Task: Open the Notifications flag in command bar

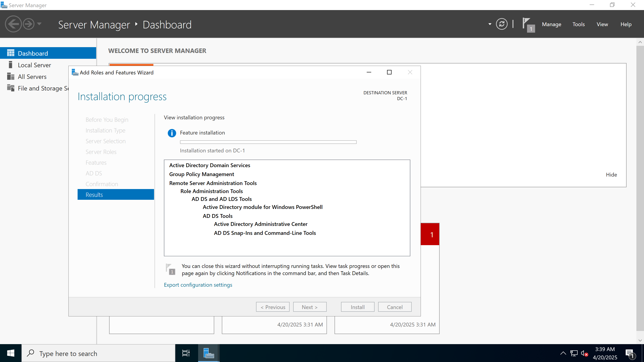Action: (x=528, y=25)
